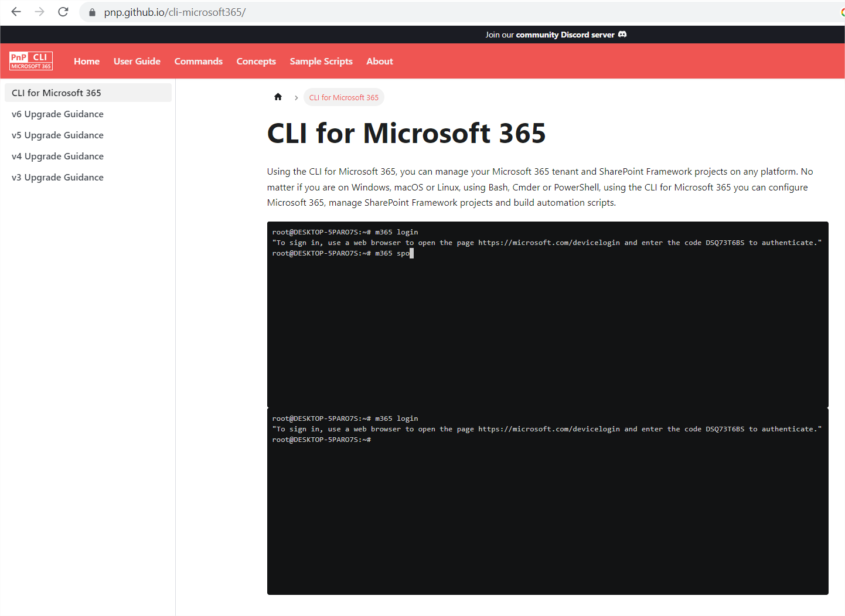The width and height of the screenshot is (845, 616).
Task: Click the CLI for Microsoft 365 breadcrumb pill
Action: [x=344, y=97]
